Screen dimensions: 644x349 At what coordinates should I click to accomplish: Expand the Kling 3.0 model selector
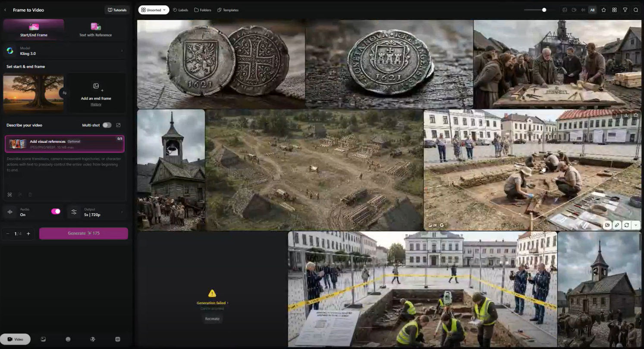point(65,51)
